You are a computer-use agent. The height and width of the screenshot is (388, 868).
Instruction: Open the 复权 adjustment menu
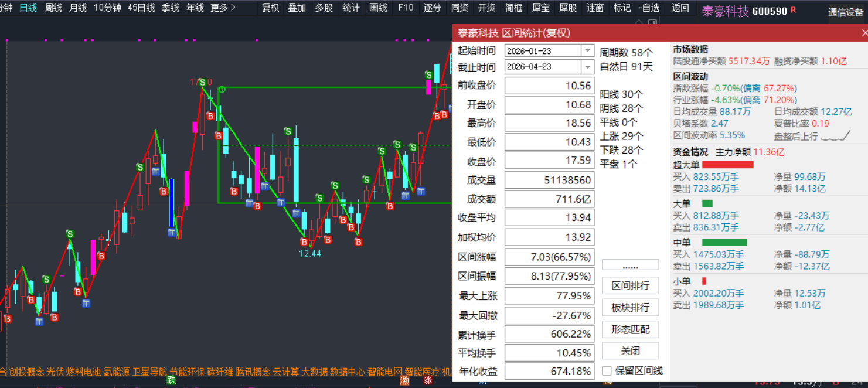pos(271,8)
